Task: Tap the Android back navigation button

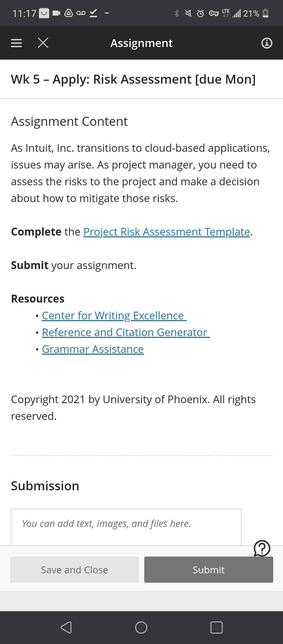Action: [66, 627]
